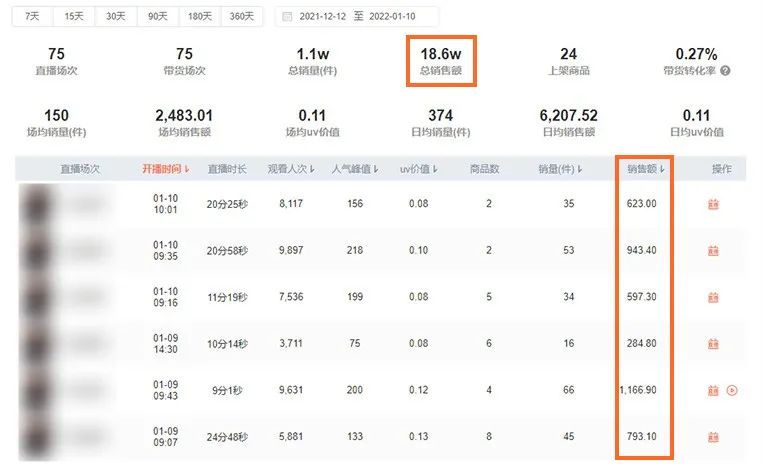Image resolution: width=762 pixels, height=464 pixels.
Task: Click the 直播场次 column header
Action: (x=80, y=169)
